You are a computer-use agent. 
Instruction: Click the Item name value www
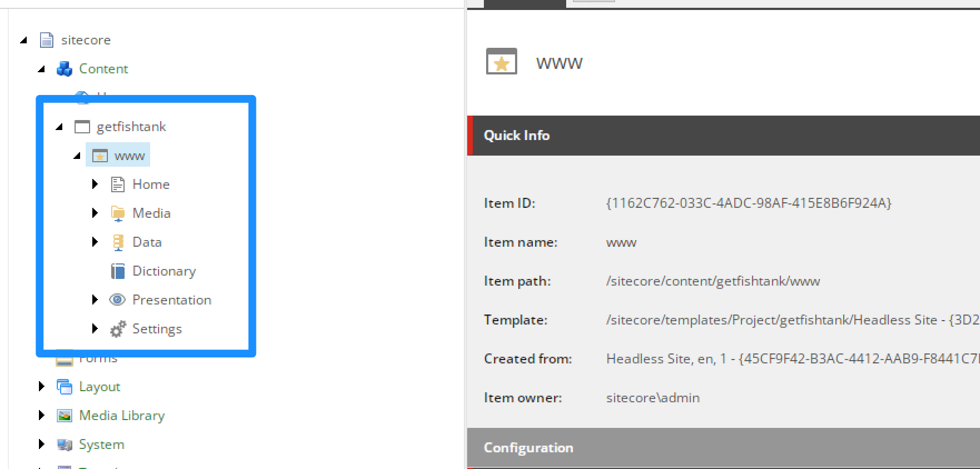(x=621, y=242)
